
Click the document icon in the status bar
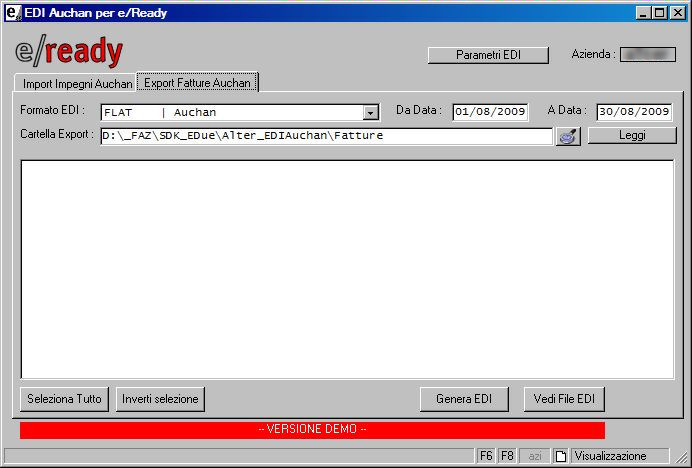pos(561,456)
